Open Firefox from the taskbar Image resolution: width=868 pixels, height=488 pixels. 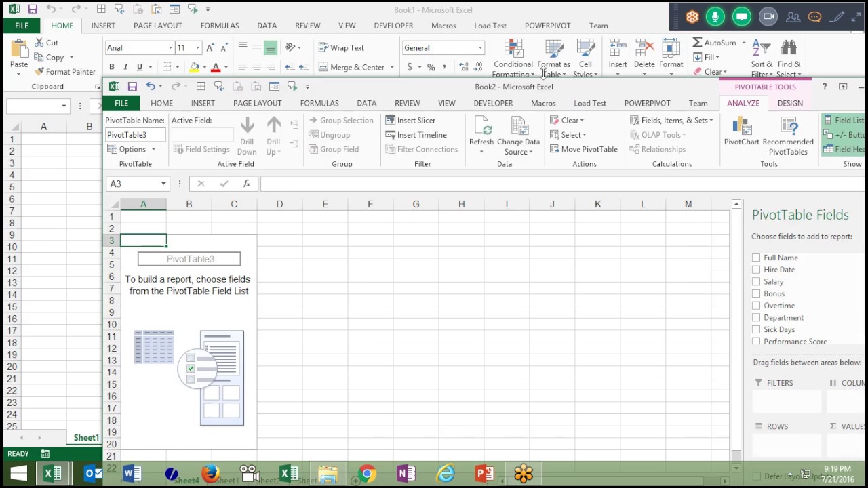(x=210, y=474)
